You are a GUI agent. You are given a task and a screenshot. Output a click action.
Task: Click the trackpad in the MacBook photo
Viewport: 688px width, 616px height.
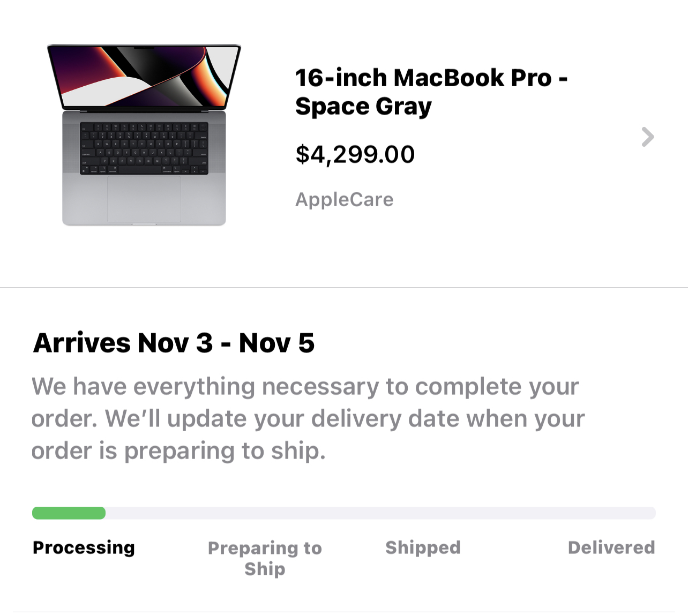(x=144, y=198)
